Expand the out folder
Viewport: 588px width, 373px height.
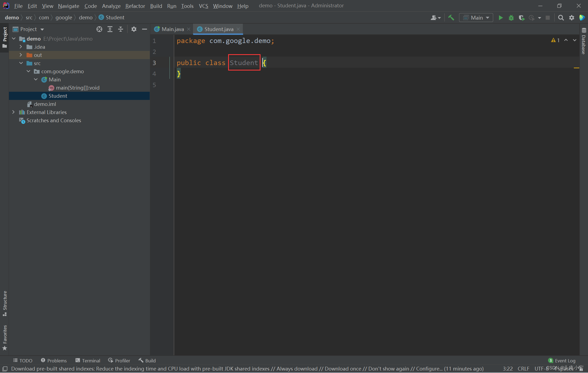click(x=21, y=55)
